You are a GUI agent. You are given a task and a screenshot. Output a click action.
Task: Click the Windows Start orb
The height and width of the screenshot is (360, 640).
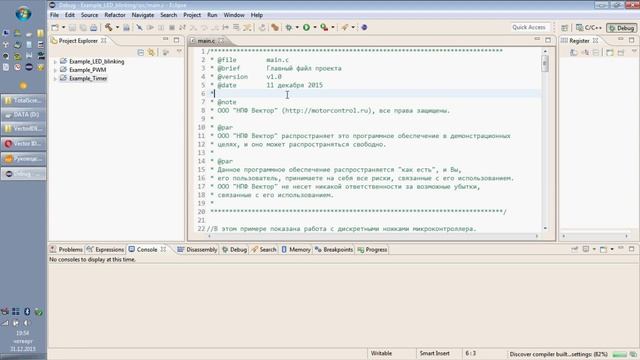coord(23,13)
